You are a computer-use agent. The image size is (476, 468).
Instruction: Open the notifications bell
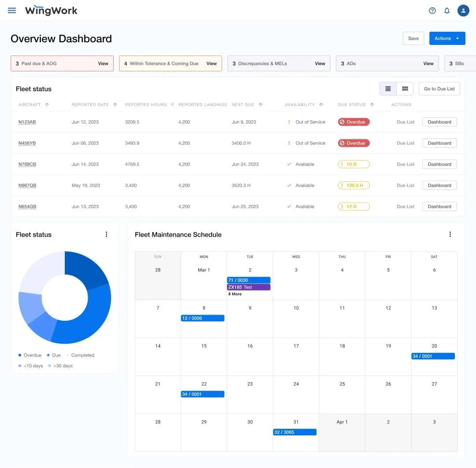pos(447,11)
